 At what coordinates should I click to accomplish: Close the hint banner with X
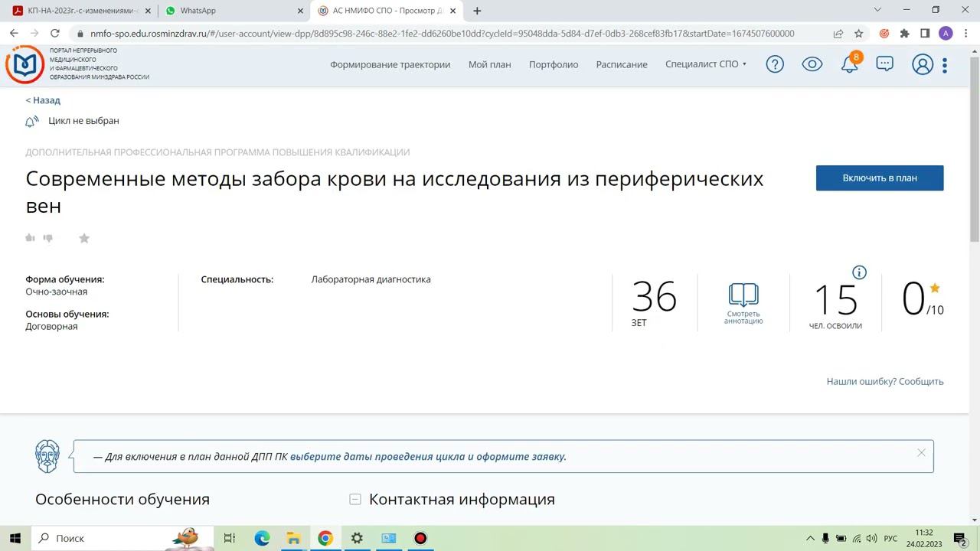[x=921, y=452]
